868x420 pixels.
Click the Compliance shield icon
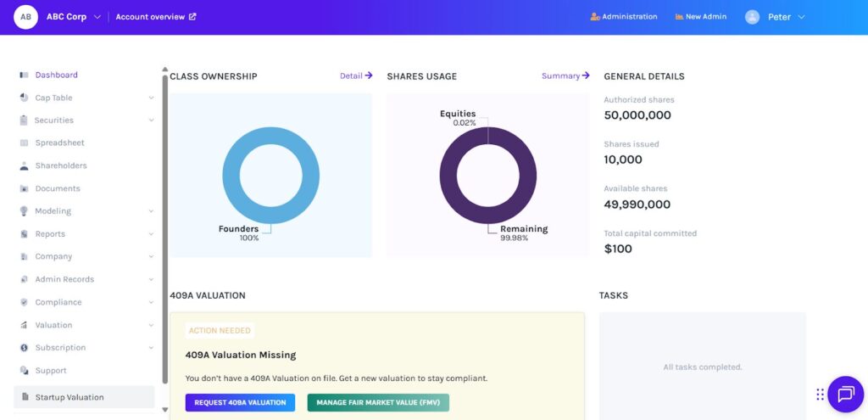pos(25,302)
